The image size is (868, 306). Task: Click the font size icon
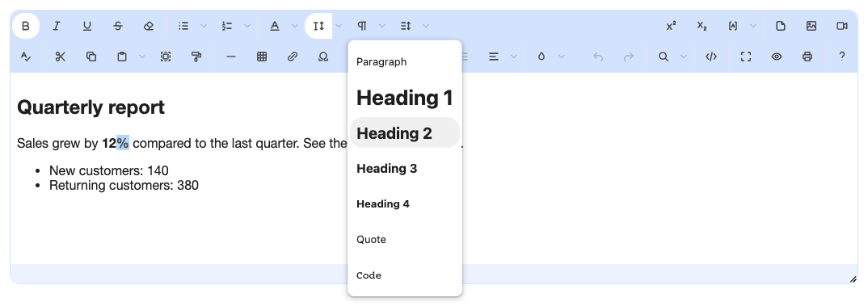[x=318, y=26]
